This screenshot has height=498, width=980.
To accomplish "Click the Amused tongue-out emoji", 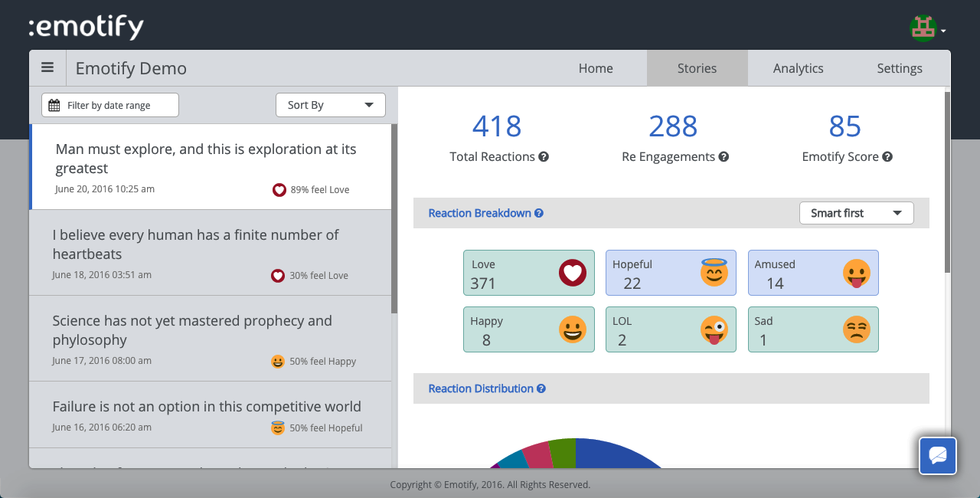I will pos(857,273).
